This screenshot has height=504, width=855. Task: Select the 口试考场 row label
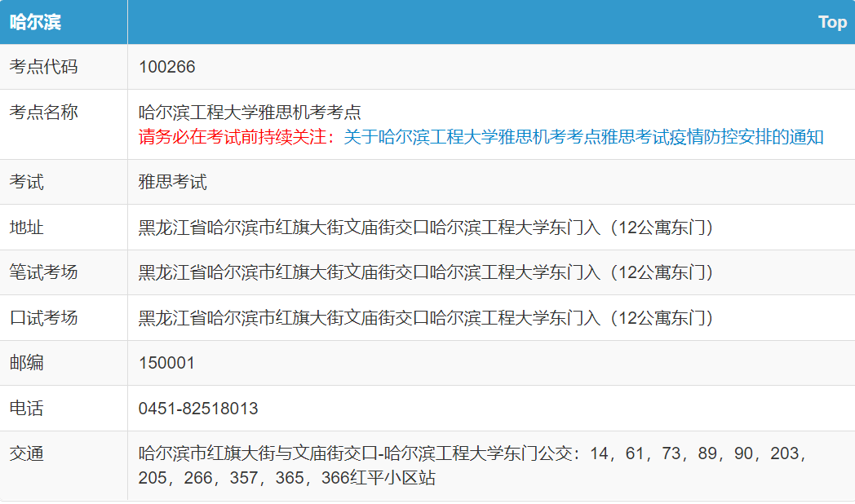tap(43, 318)
